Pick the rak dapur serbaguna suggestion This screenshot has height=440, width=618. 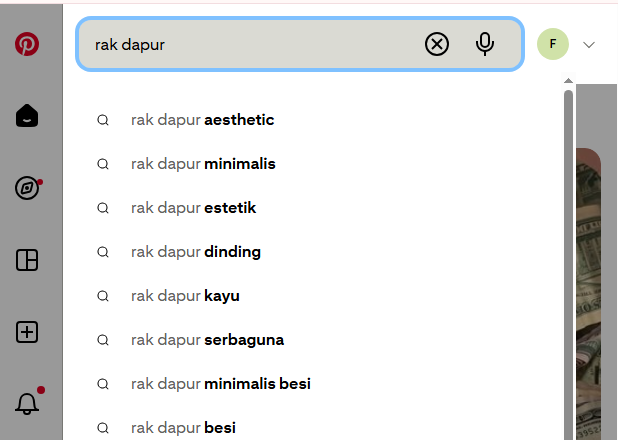[x=313, y=340]
